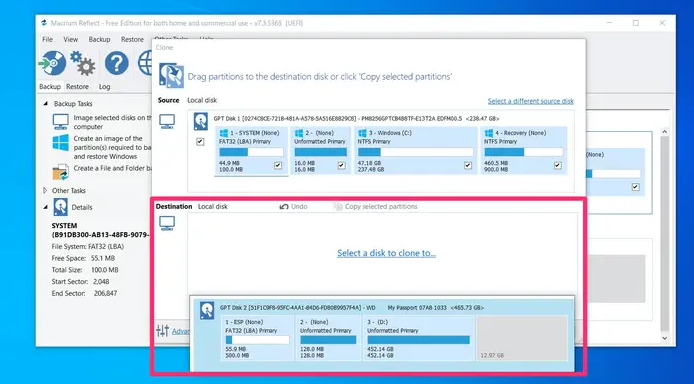Collapse the Backup Tasks tree section
The height and width of the screenshot is (384, 694).
tap(45, 104)
